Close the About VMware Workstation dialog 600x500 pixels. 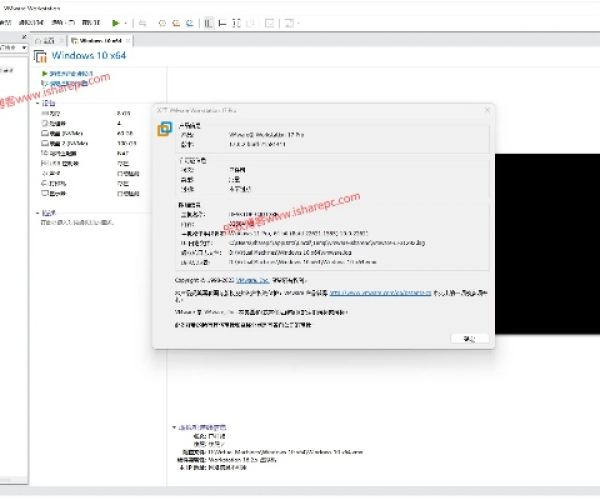487,110
